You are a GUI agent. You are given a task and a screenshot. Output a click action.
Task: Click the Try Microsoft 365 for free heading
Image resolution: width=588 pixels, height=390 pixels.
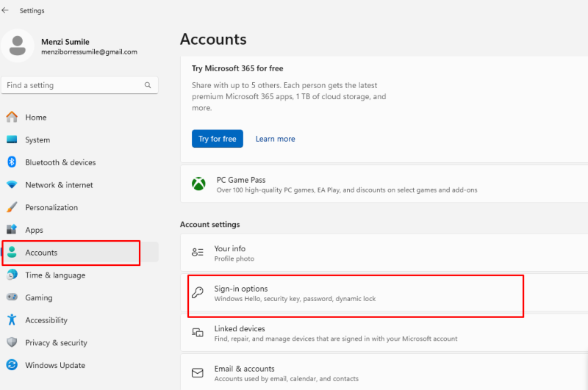237,68
